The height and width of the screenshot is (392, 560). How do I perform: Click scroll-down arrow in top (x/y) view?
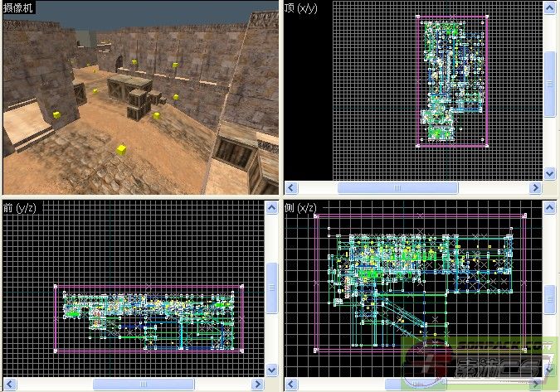click(549, 174)
